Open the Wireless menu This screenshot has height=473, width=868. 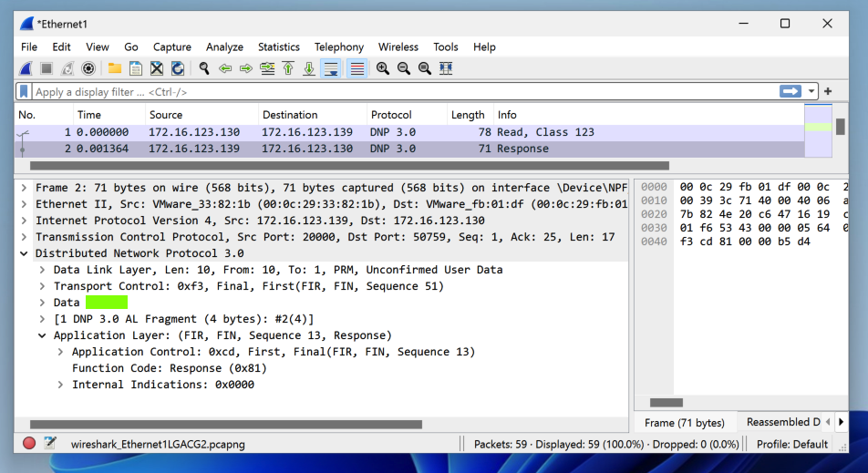398,47
